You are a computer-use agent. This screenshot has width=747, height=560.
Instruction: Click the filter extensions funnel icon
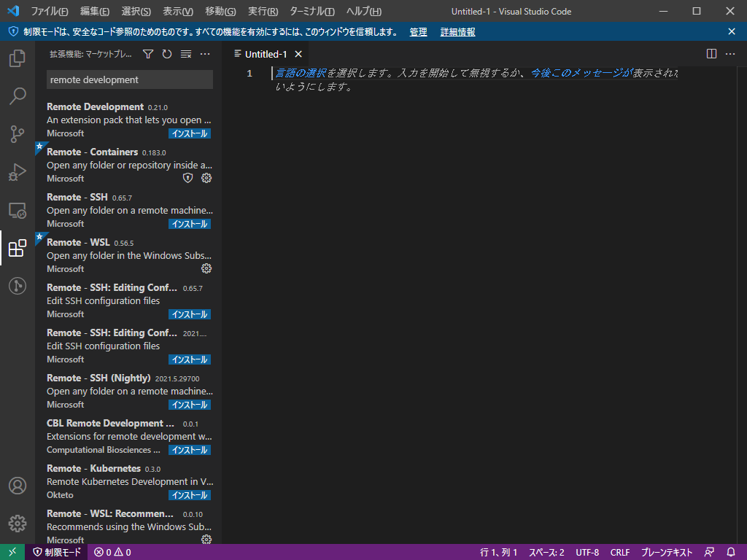pyautogui.click(x=148, y=54)
